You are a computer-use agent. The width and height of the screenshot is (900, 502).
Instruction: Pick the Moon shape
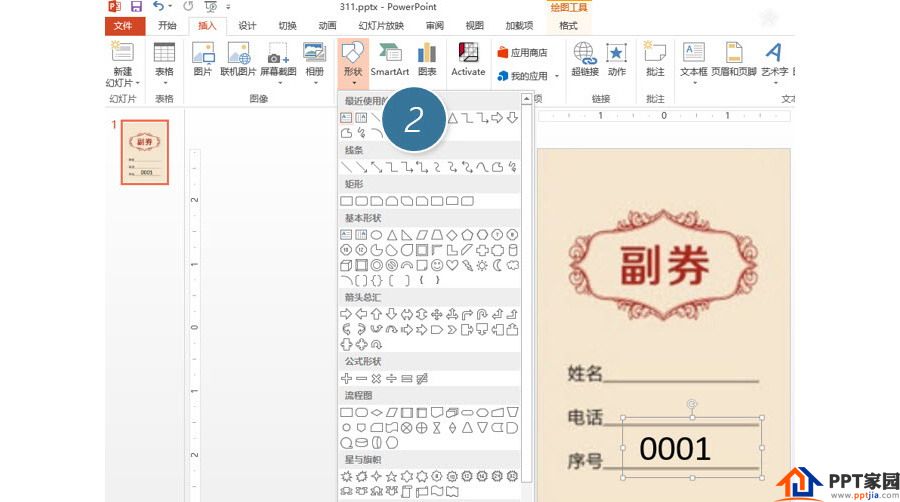point(498,266)
